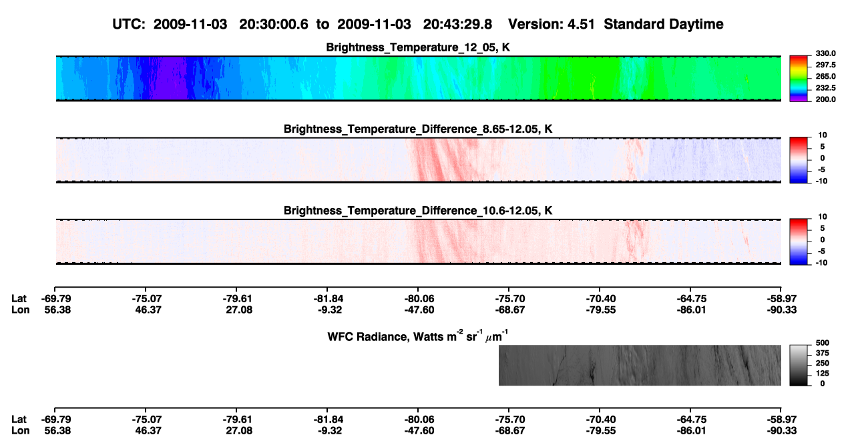Click the title 'Brightness_Temperature_Difference_8.65-12.05, K'
Screen dimensions: 868x445
(418, 129)
